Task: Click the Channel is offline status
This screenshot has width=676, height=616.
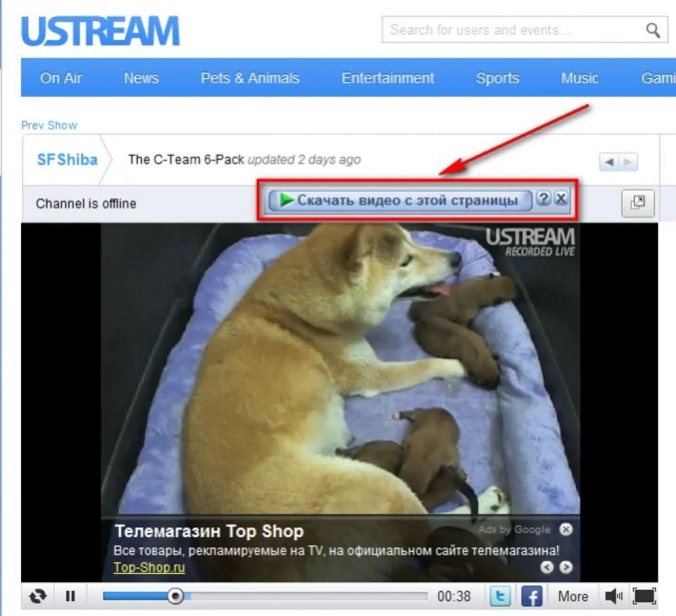Action: coord(86,204)
